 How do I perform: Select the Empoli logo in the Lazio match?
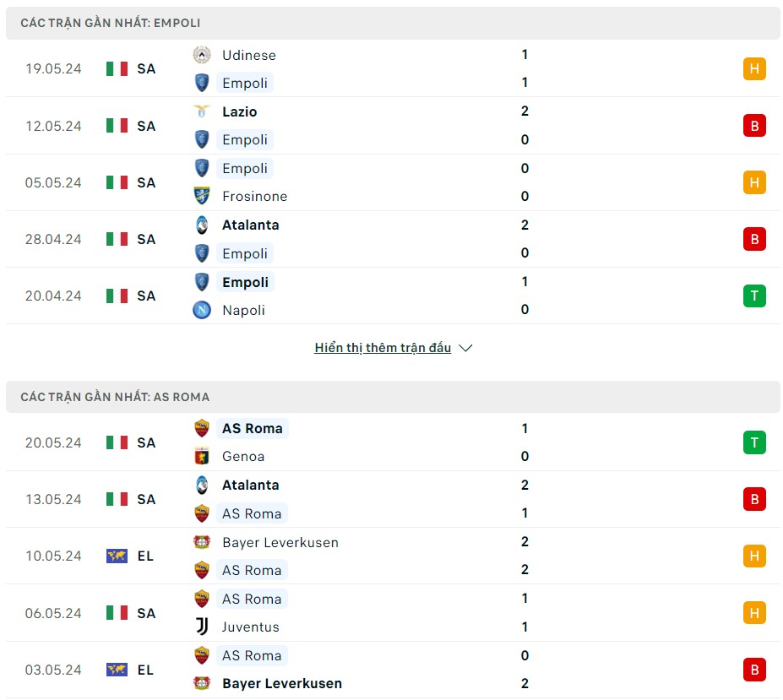202,139
